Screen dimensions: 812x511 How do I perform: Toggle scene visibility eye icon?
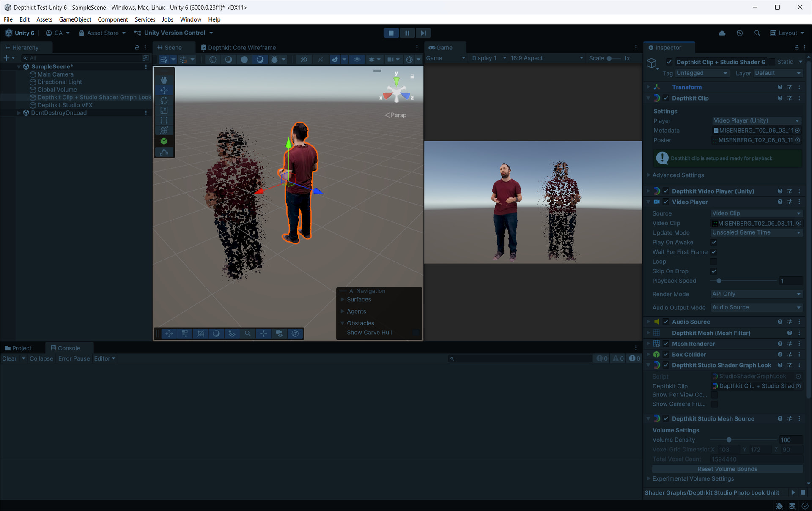(x=357, y=60)
